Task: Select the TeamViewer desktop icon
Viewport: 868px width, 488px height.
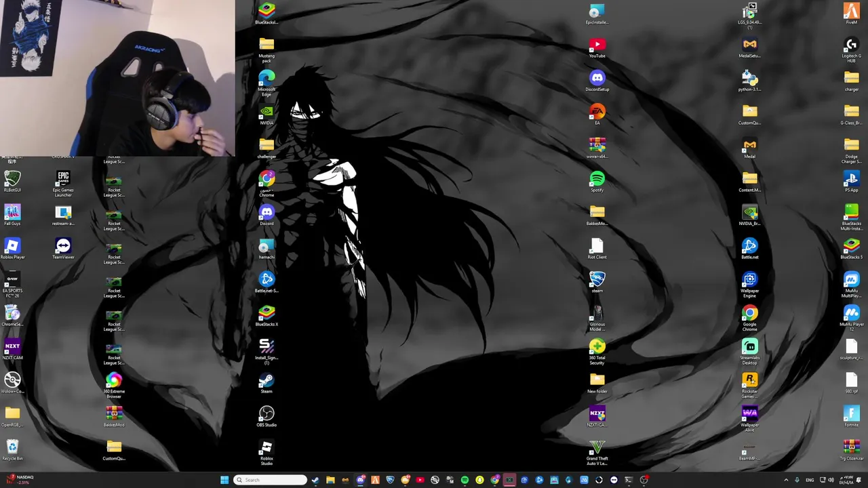Action: click(x=63, y=249)
